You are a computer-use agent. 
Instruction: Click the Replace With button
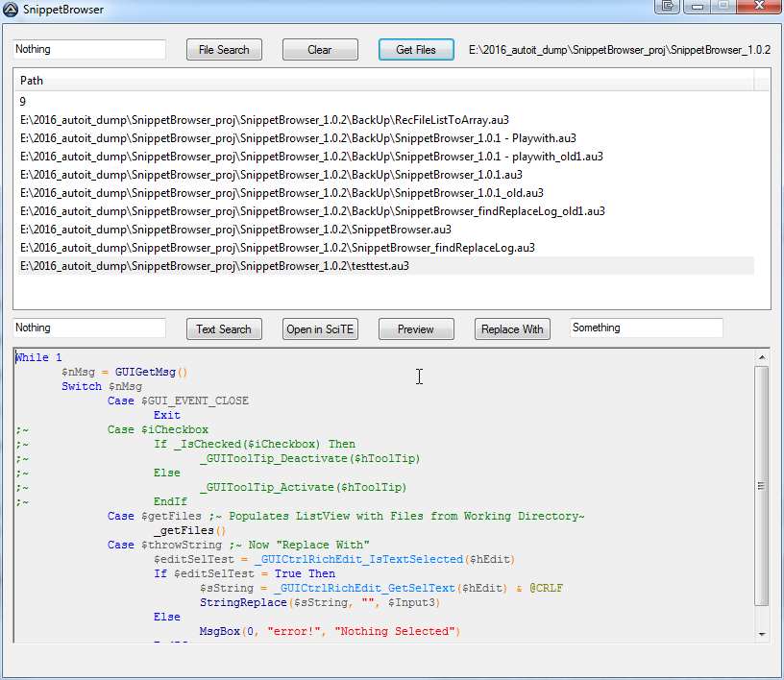[512, 329]
